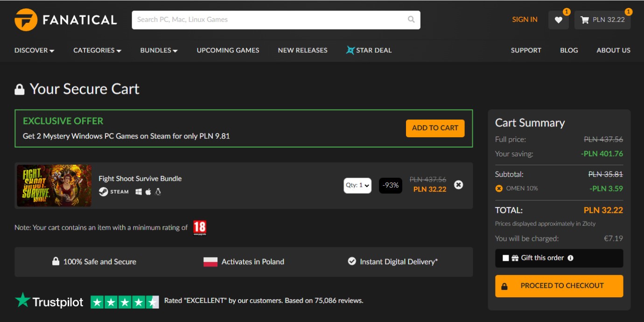This screenshot has width=644, height=322.
Task: Open New Releases page
Action: pyautogui.click(x=302, y=50)
